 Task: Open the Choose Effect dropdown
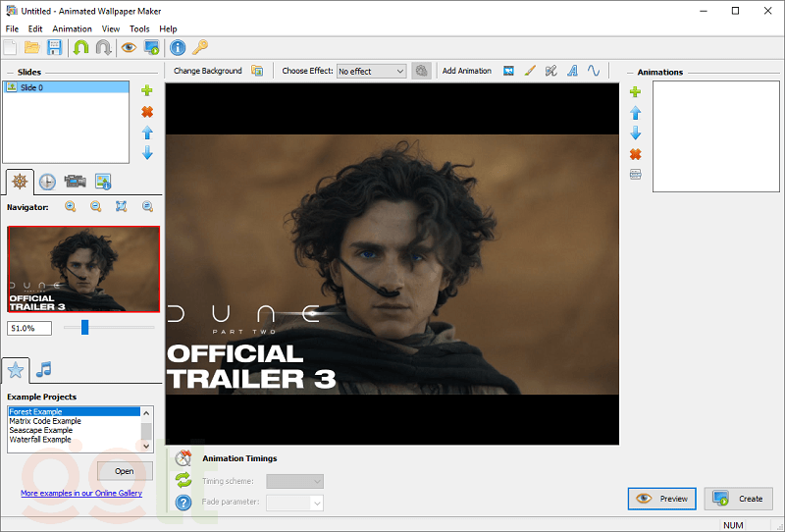point(371,71)
